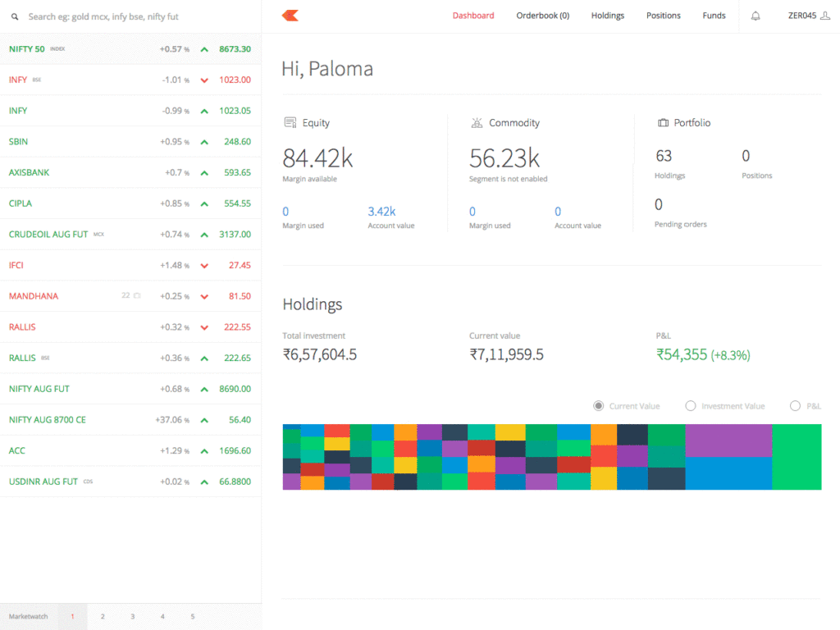The width and height of the screenshot is (840, 630).
Task: Click the Kite logo icon
Action: click(290, 16)
